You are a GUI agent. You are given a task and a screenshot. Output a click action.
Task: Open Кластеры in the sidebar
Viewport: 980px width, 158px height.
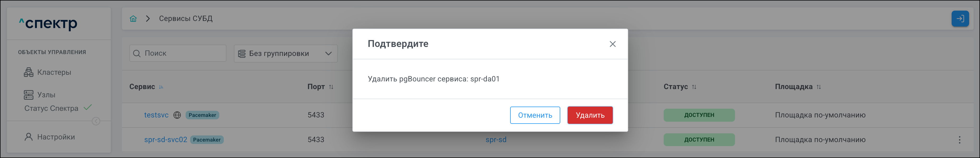(54, 72)
